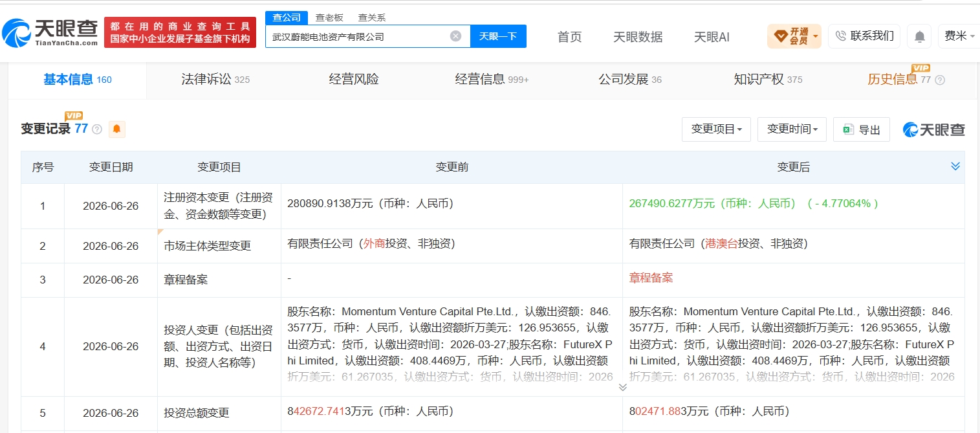
Task: Click the 导出 export button
Action: point(862,129)
